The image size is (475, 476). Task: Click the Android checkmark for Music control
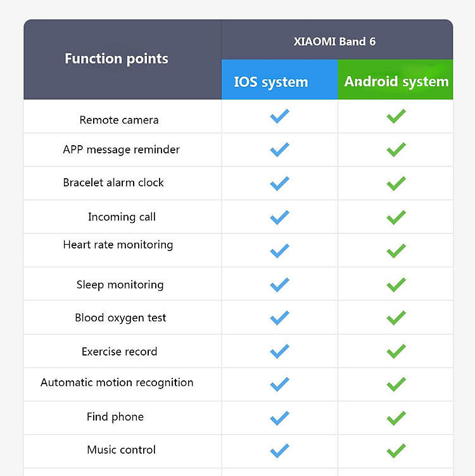[x=396, y=451]
